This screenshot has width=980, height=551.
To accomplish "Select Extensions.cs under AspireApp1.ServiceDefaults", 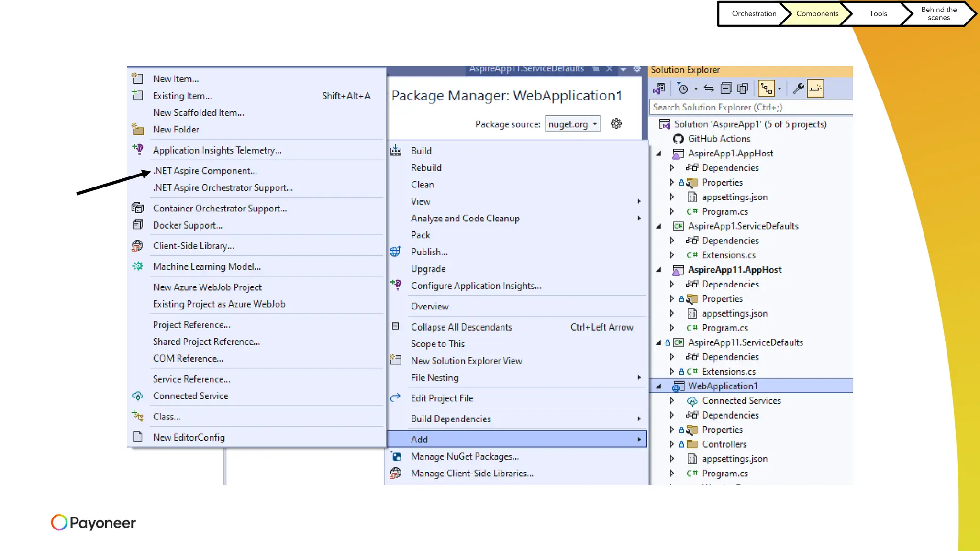I will pos(729,255).
